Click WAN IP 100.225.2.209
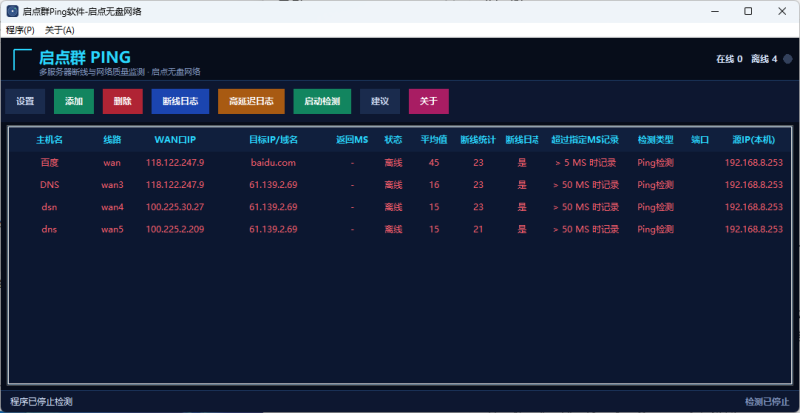Viewport: 800px width, 413px height. tap(175, 229)
